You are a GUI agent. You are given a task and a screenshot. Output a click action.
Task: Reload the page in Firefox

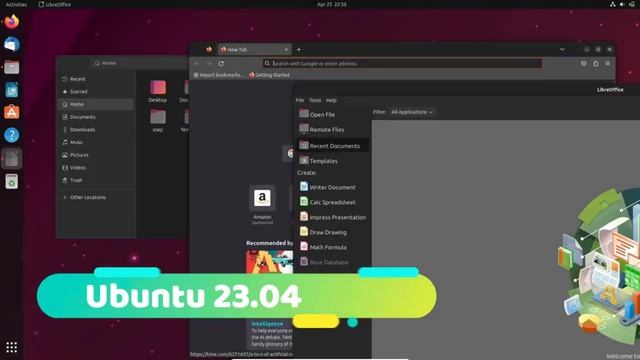[x=221, y=64]
